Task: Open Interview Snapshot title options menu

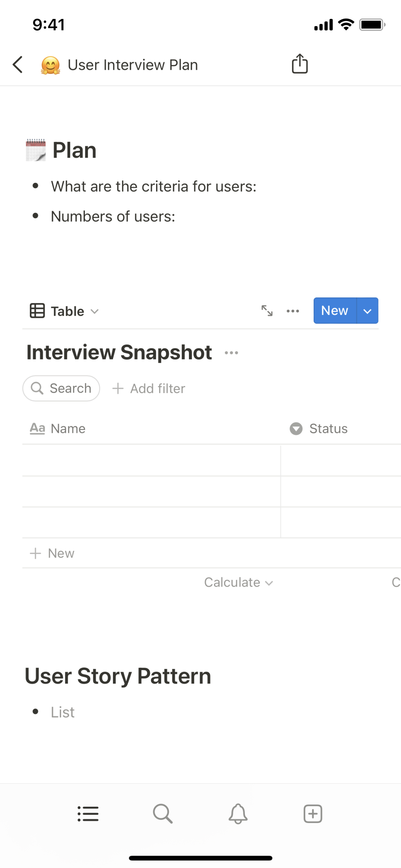Action: pos(231,353)
